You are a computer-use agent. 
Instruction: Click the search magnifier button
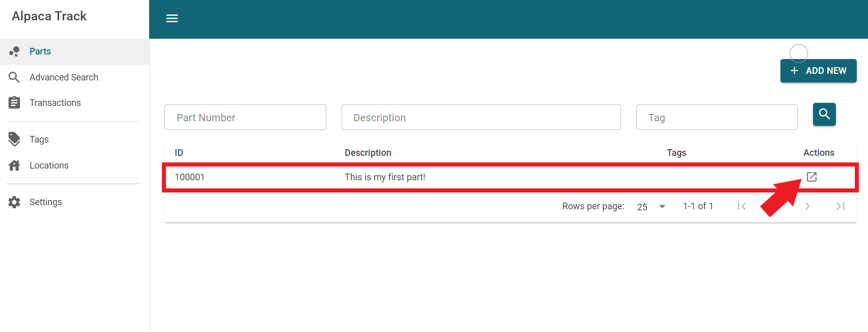(x=824, y=115)
